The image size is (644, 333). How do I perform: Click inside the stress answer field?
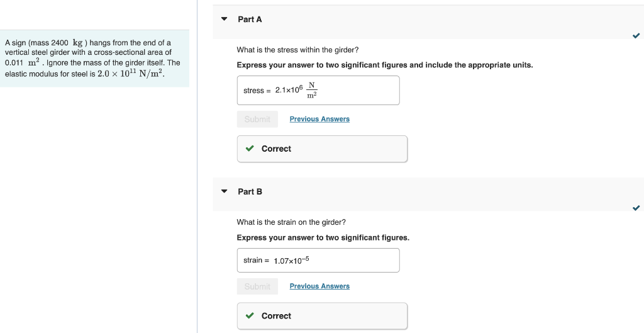[x=358, y=91]
